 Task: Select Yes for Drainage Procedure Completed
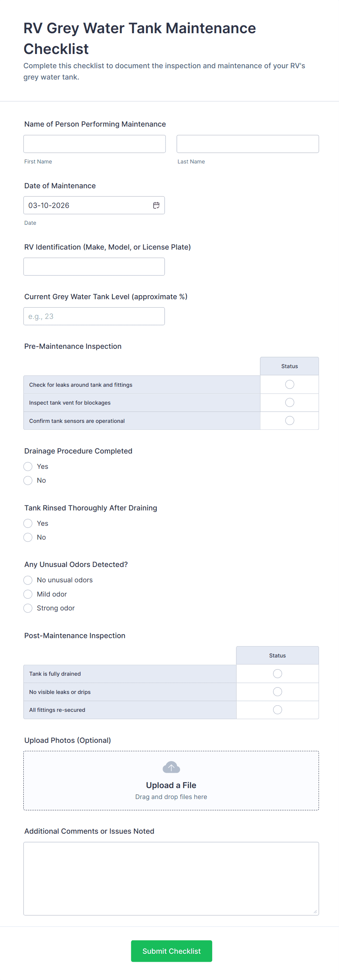(28, 466)
